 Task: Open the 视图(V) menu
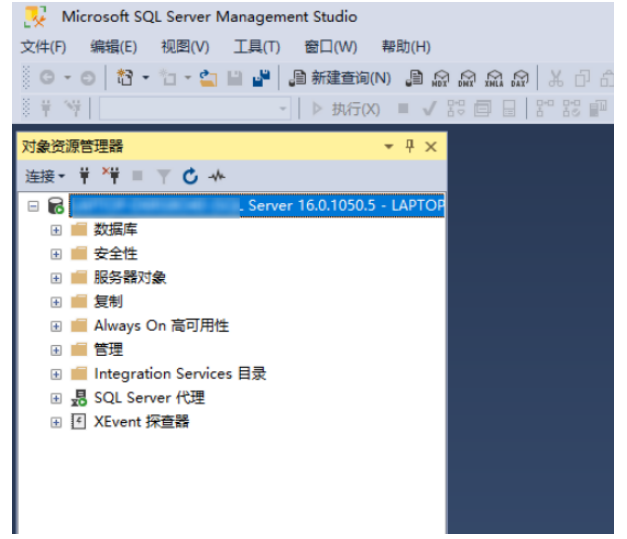[185, 47]
